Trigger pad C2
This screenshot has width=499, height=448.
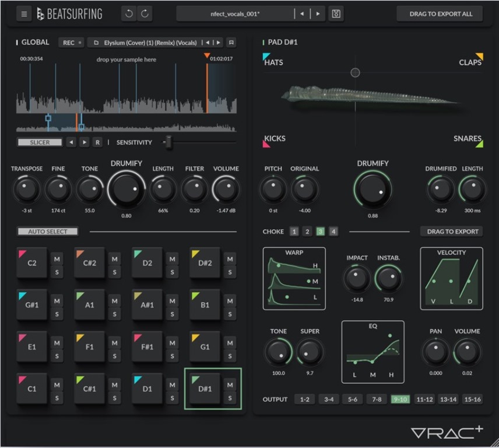pyautogui.click(x=31, y=263)
